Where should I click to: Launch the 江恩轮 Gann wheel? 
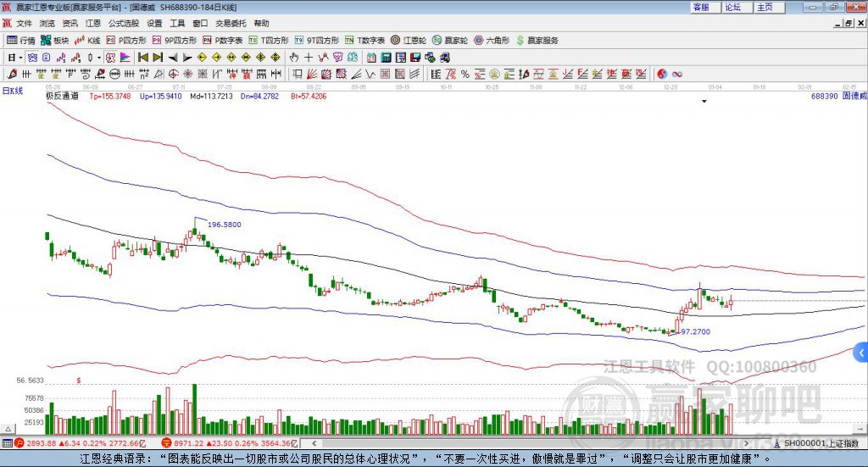[409, 41]
